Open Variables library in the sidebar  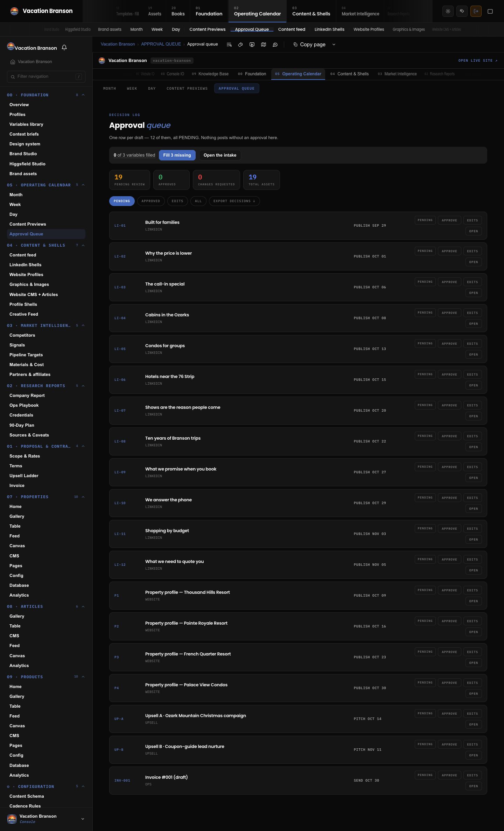(x=26, y=124)
